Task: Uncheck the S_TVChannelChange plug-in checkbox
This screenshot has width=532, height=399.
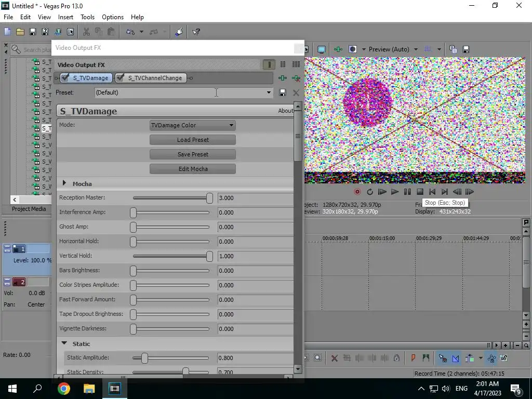Action: pos(121,78)
